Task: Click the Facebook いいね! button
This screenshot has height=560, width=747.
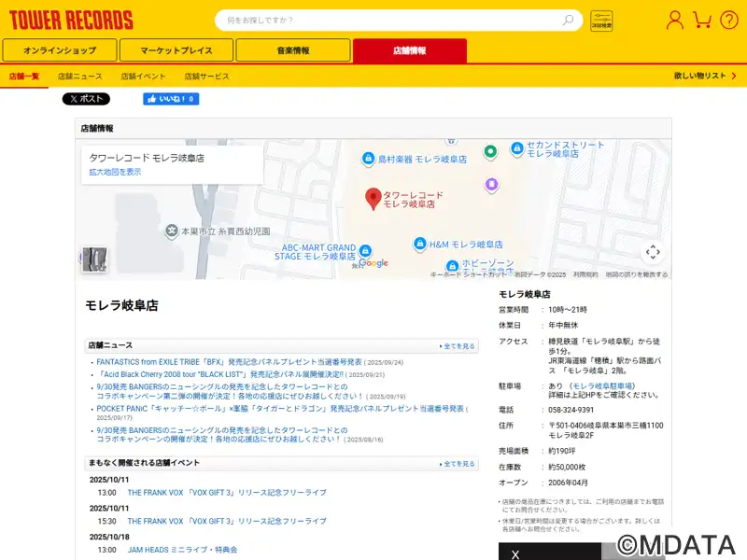Action: pyautogui.click(x=170, y=99)
